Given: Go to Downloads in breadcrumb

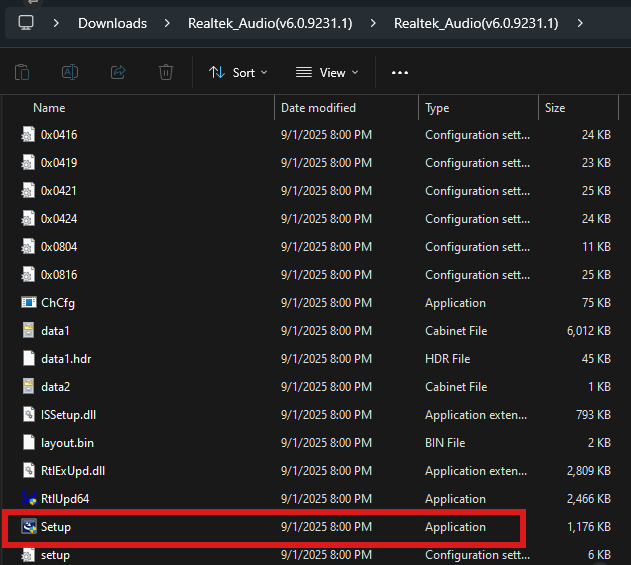Looking at the screenshot, I should click(x=112, y=23).
